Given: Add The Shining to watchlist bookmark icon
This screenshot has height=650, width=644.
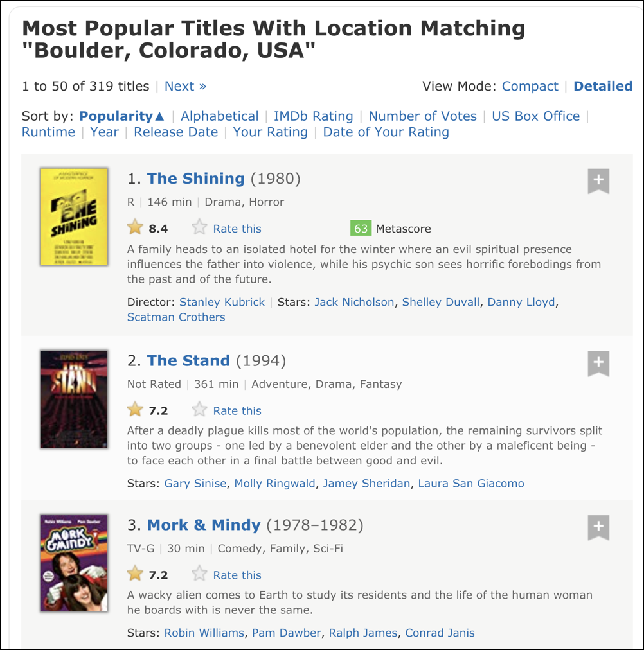Looking at the screenshot, I should 598,180.
